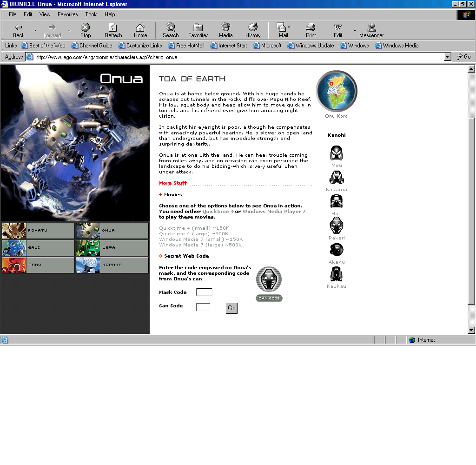This screenshot has width=476, height=465.
Task: Click the Mail toolbar icon
Action: (282, 30)
